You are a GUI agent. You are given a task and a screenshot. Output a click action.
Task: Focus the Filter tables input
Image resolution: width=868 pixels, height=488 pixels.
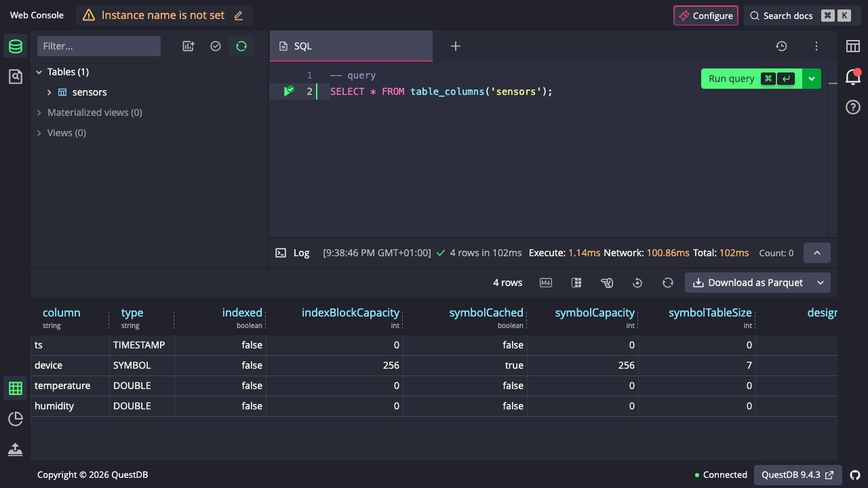click(x=99, y=46)
